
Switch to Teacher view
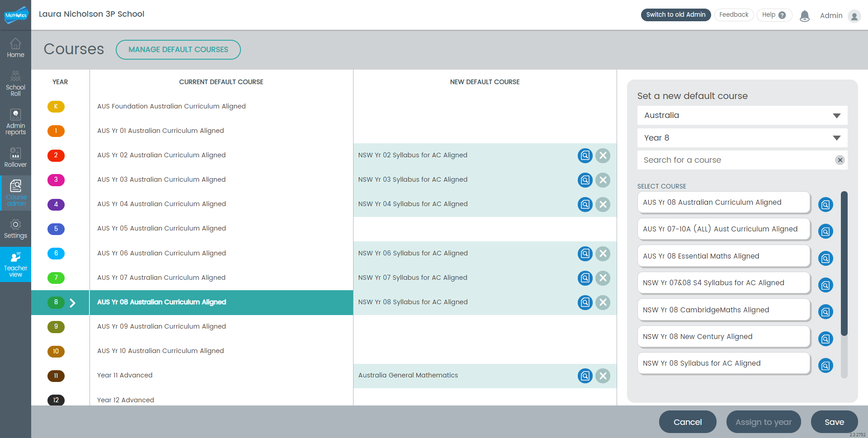click(x=15, y=264)
